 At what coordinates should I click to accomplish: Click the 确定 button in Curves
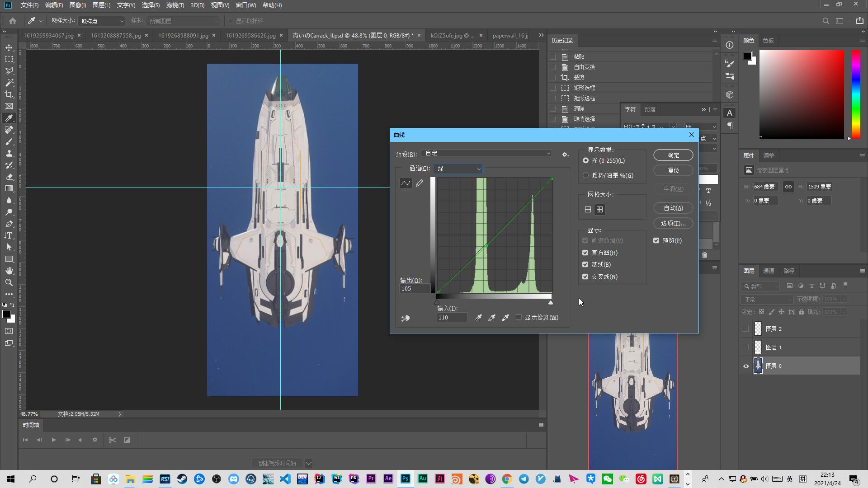(x=673, y=155)
